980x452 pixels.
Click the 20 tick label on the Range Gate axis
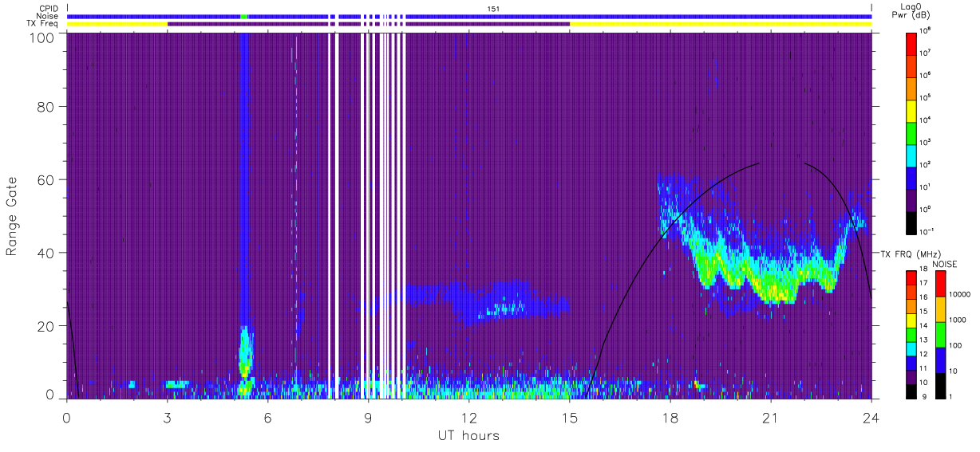click(44, 326)
